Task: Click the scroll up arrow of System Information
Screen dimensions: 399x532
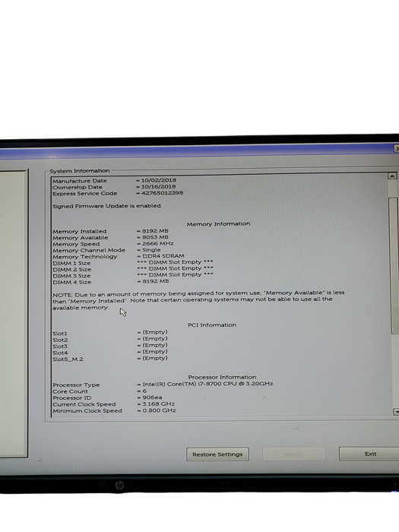Action: pyautogui.click(x=392, y=176)
